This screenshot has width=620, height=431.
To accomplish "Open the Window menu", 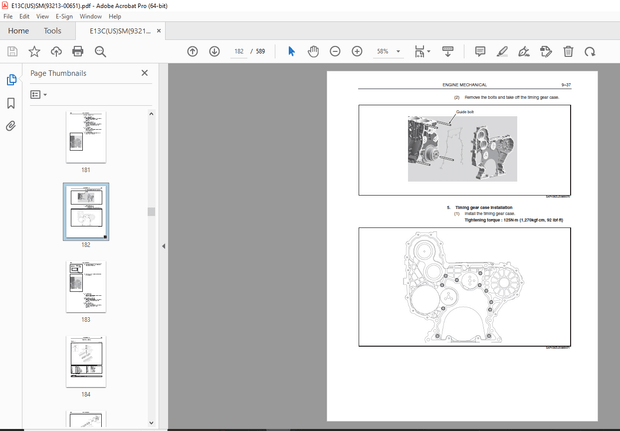I will tap(91, 17).
